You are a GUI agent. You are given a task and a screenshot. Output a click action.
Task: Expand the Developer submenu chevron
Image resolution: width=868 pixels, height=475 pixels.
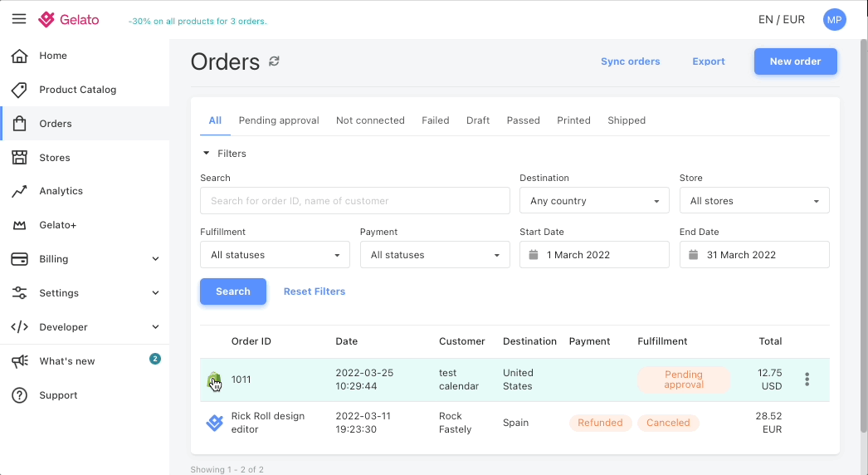(x=155, y=327)
